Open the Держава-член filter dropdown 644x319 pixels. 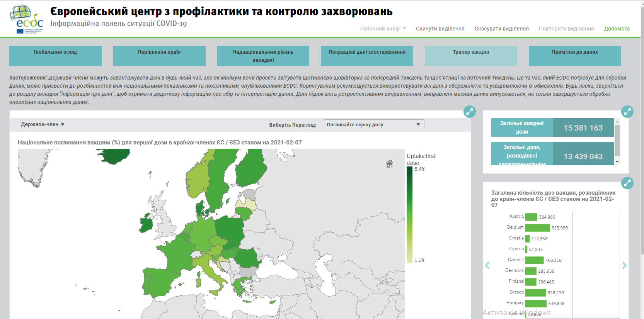(43, 124)
